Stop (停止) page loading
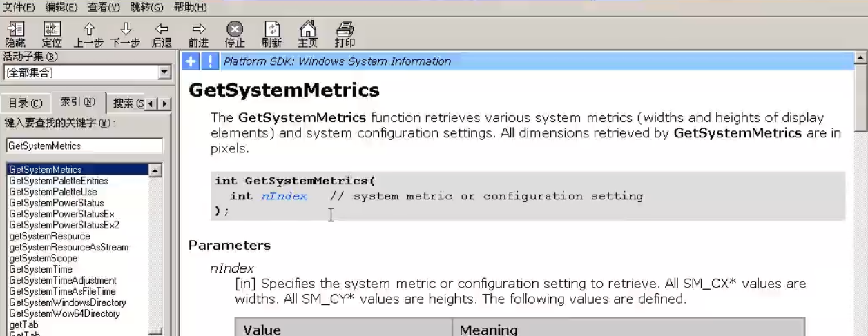 tap(235, 34)
